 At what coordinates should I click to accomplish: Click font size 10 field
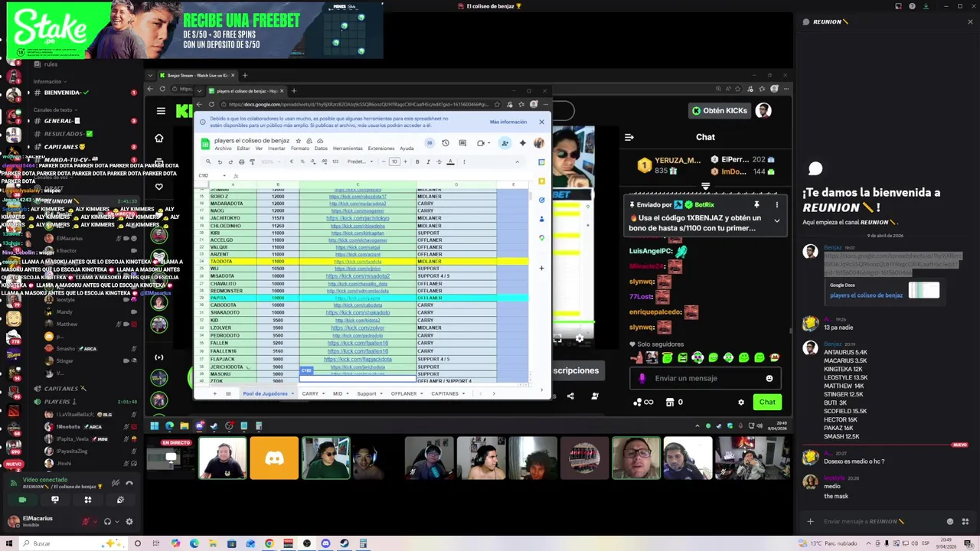pyautogui.click(x=394, y=161)
